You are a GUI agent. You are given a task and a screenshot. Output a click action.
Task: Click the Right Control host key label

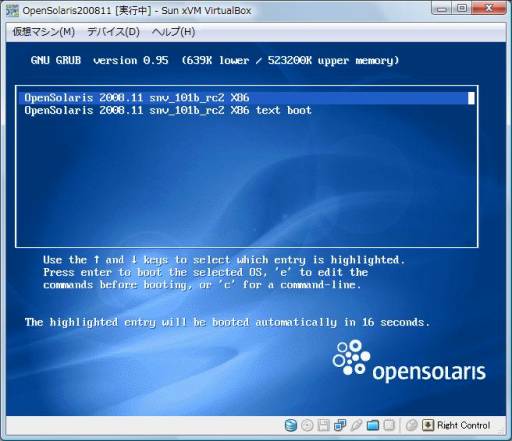pyautogui.click(x=464, y=425)
